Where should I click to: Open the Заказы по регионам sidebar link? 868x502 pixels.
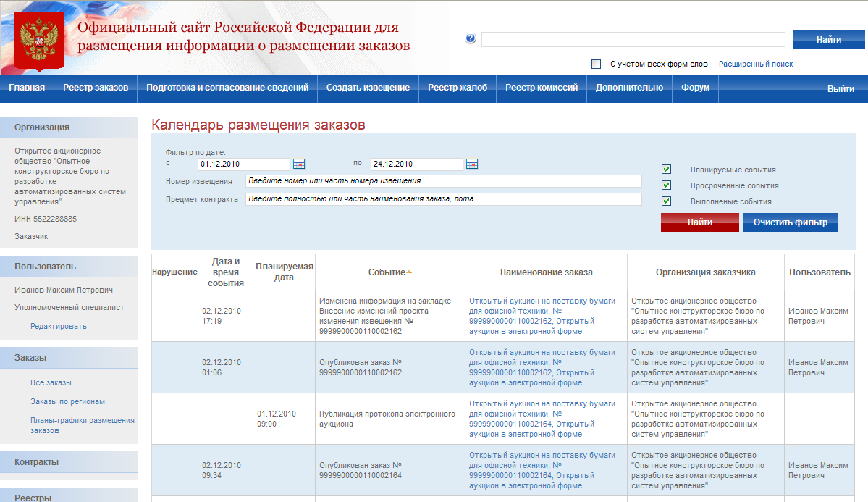tap(67, 402)
